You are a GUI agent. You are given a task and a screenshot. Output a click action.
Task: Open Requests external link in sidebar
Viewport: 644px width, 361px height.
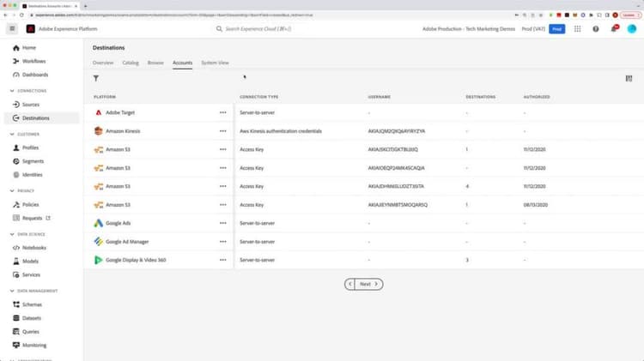pos(31,218)
